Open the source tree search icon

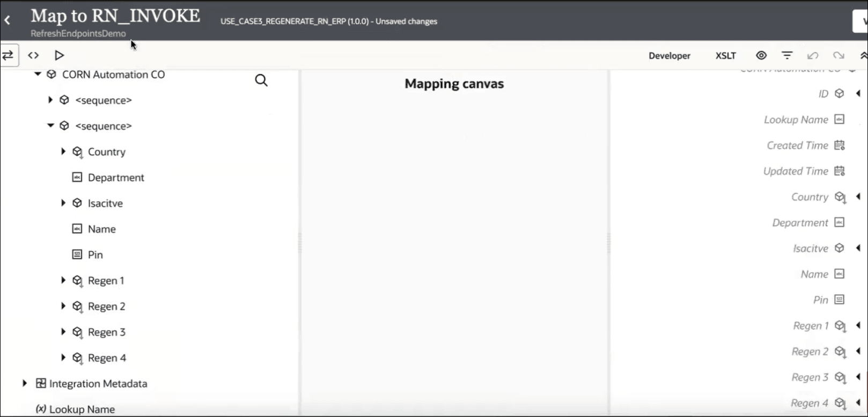coord(261,81)
